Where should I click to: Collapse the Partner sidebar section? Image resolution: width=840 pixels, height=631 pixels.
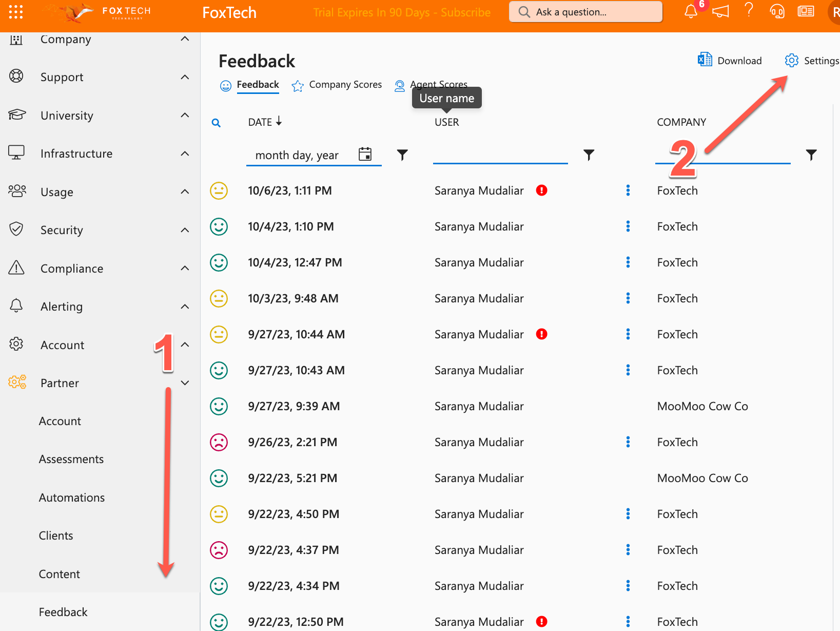pos(185,383)
